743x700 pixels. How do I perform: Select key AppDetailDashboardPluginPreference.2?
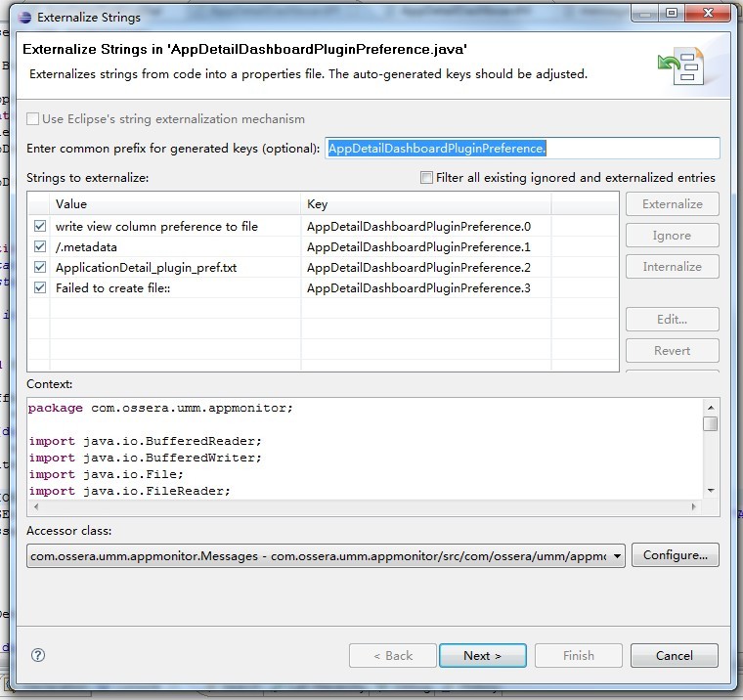click(418, 268)
